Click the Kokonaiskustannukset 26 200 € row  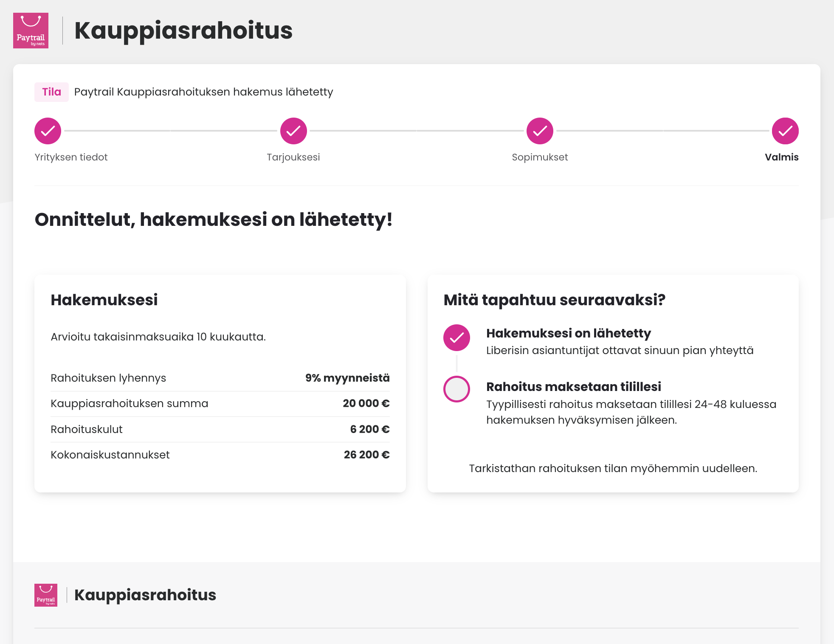[220, 455]
